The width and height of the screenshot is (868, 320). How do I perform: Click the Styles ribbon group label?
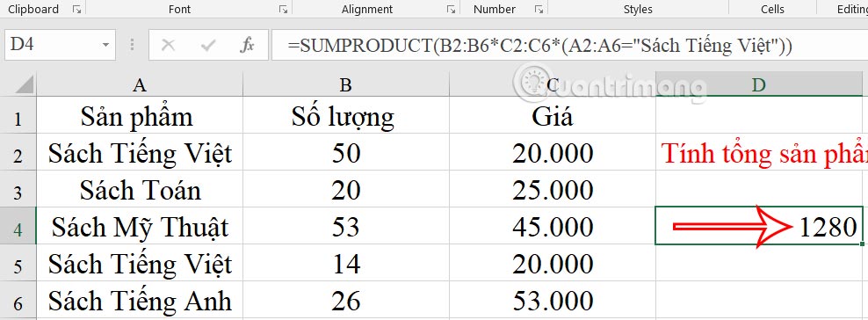click(x=638, y=9)
